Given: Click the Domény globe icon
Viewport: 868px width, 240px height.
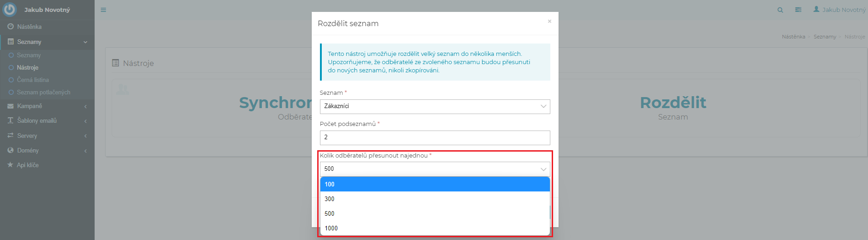Looking at the screenshot, I should point(11,150).
